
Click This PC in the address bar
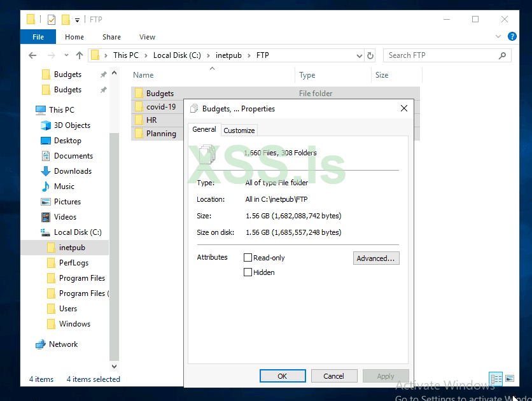pyautogui.click(x=126, y=55)
